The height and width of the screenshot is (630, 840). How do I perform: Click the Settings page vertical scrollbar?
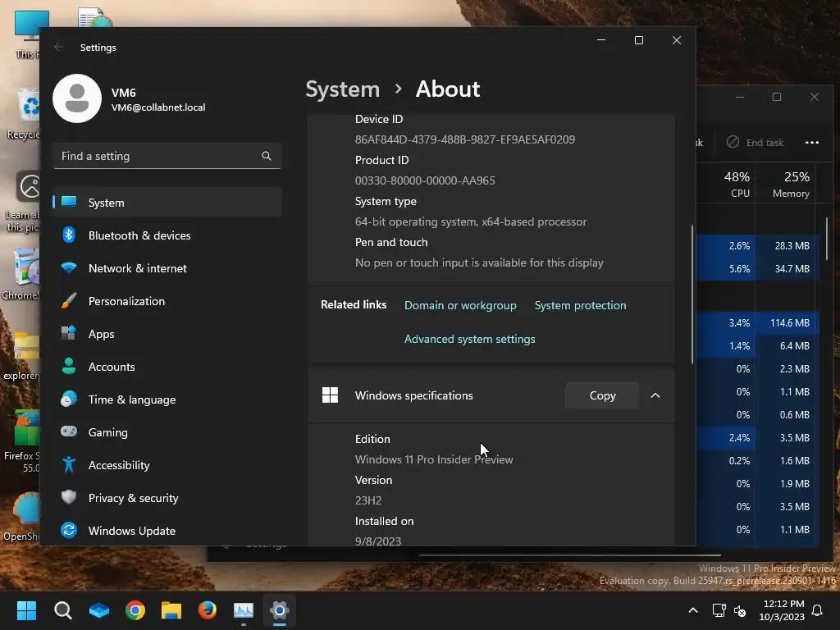point(692,294)
